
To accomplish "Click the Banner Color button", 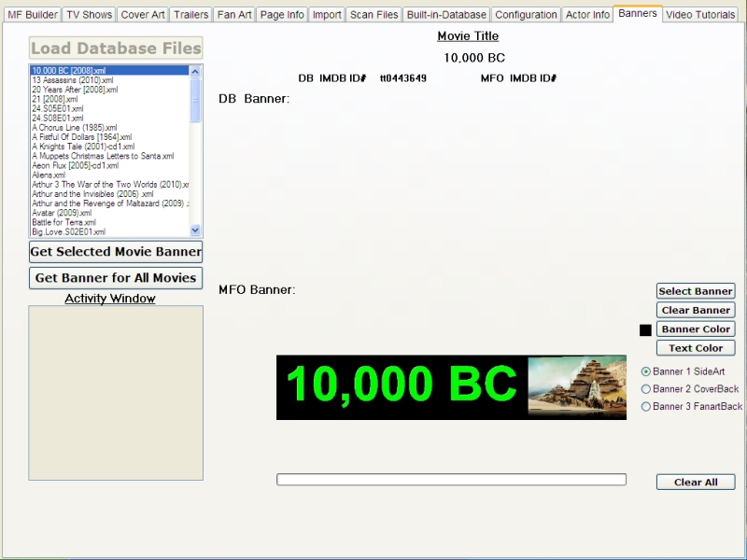I will point(696,329).
